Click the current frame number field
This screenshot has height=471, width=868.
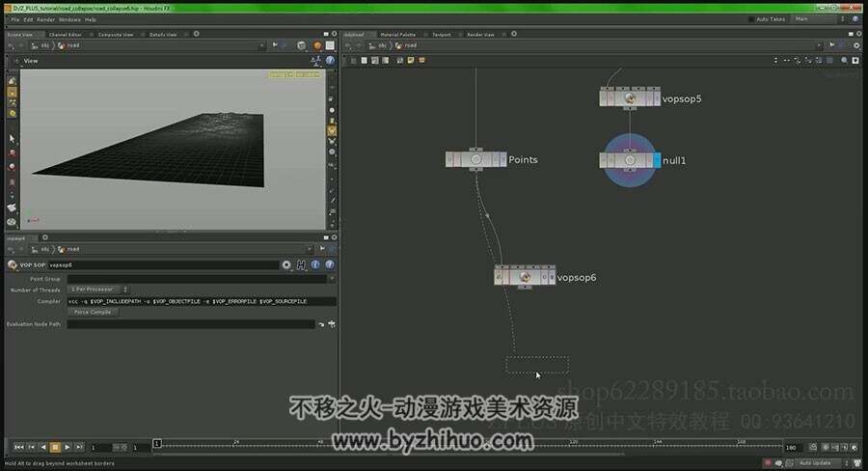point(100,447)
